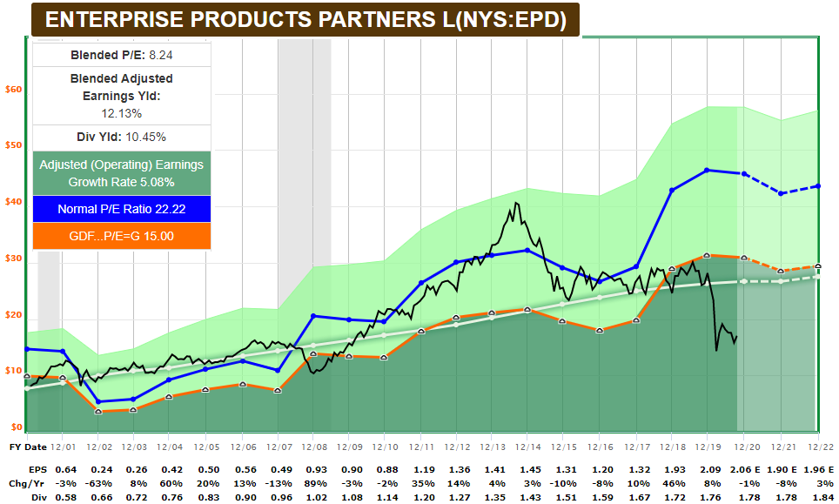The image size is (839, 504).
Task: Click the orange line triangle marker at 12/10
Action: click(384, 357)
